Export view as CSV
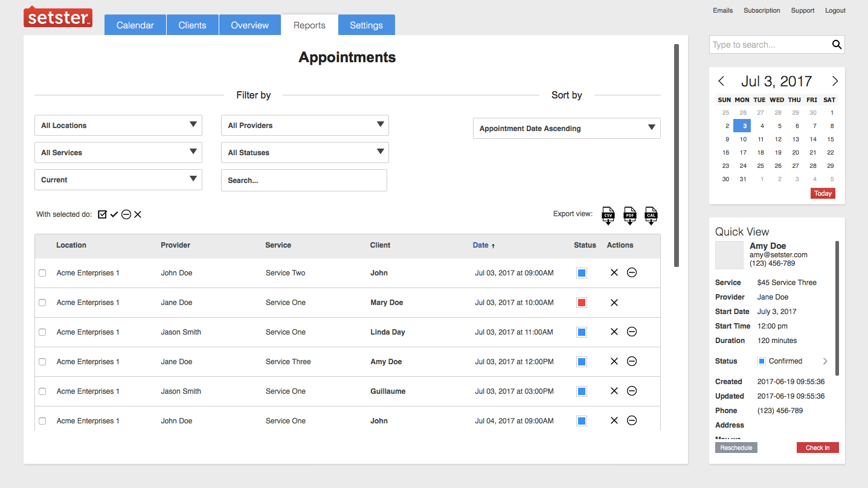The height and width of the screenshot is (488, 868). (608, 215)
